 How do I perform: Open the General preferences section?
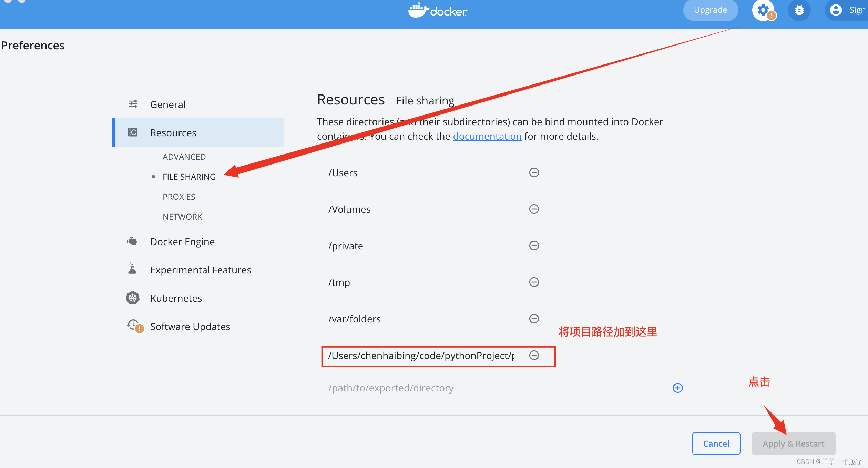[198, 104]
